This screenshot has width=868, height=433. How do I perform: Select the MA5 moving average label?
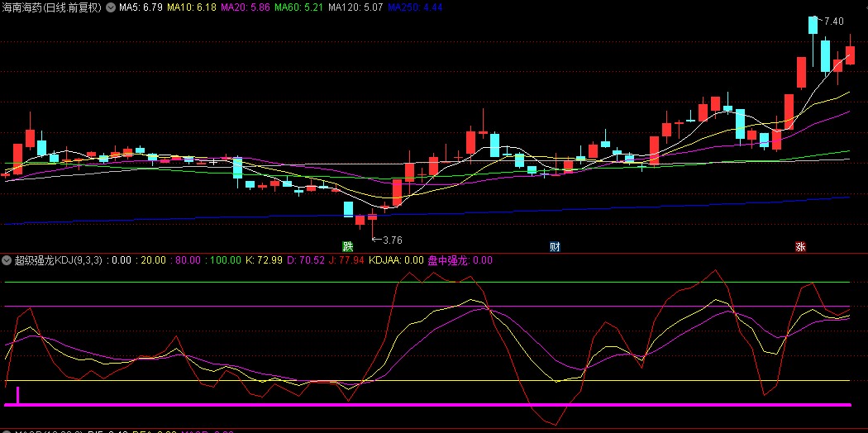pyautogui.click(x=141, y=7)
